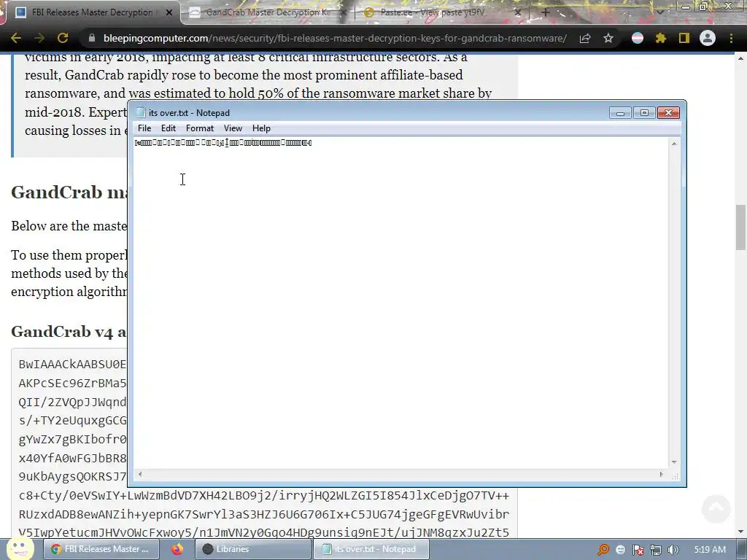Switch to the Paste.ee View paste tab
Viewport: 747px width, 560px height.
431,12
